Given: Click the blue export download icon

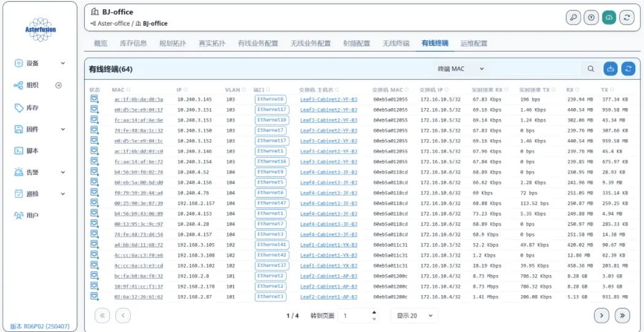Looking at the screenshot, I should pyautogui.click(x=610, y=69).
